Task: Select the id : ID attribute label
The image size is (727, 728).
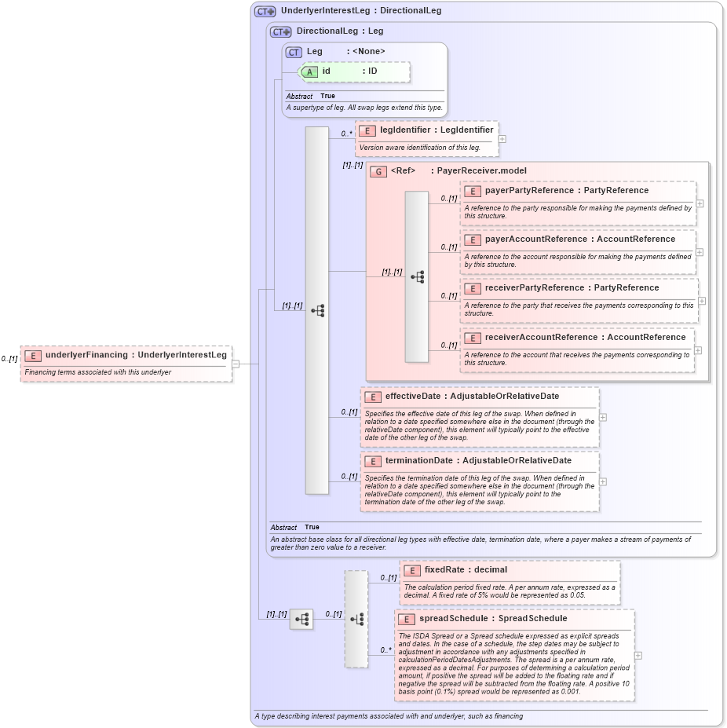Action: pyautogui.click(x=349, y=71)
